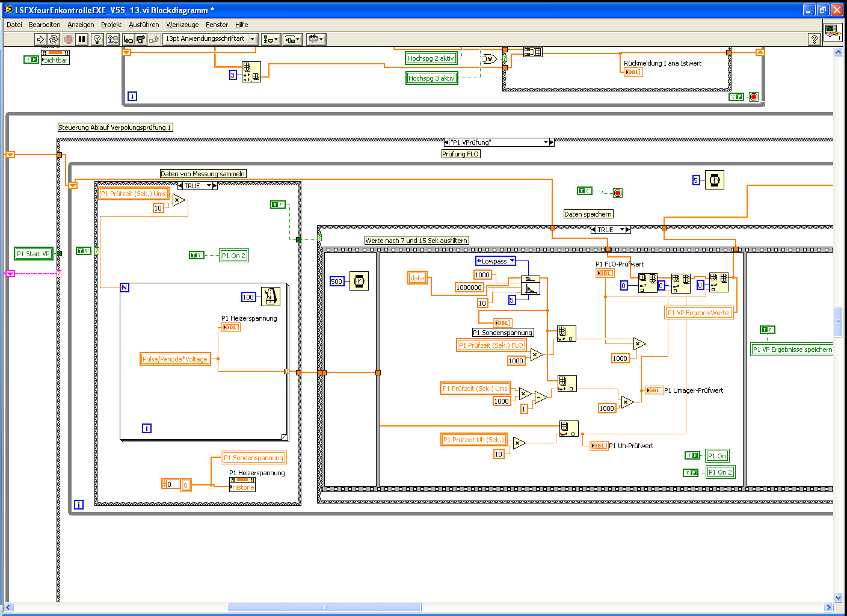Toggle the false constant wired to P1 On 2 at the bottom right

[x=691, y=473]
